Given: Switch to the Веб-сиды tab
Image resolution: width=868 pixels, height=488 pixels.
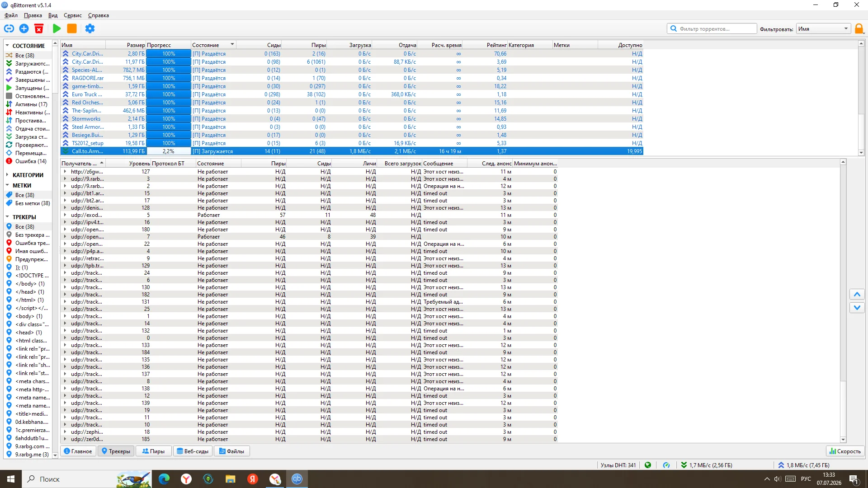Looking at the screenshot, I should (193, 451).
